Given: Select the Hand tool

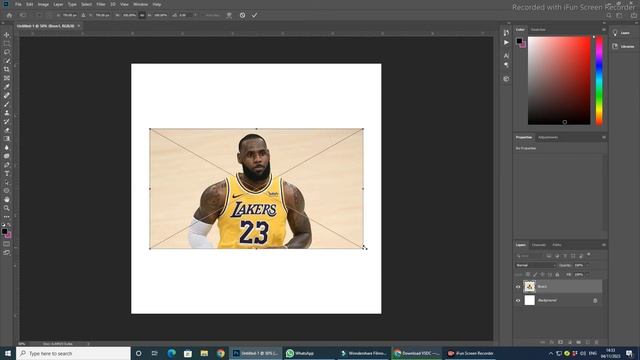Looking at the screenshot, I should 7,200.
